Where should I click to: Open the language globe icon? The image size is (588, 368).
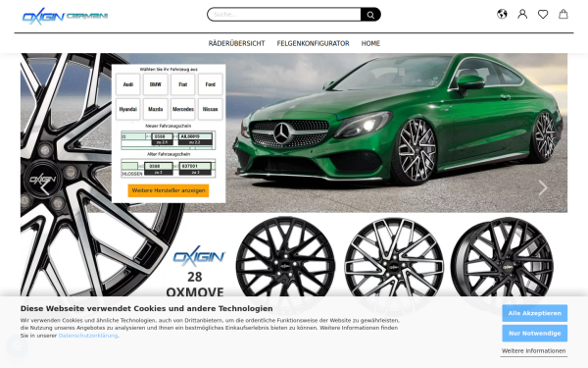pyautogui.click(x=502, y=15)
